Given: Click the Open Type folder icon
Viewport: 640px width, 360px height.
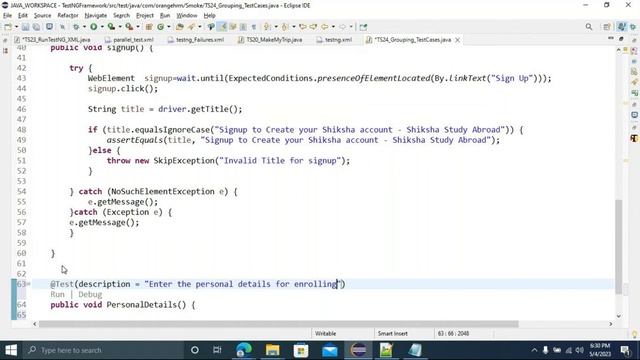Looking at the screenshot, I should coord(180,27).
